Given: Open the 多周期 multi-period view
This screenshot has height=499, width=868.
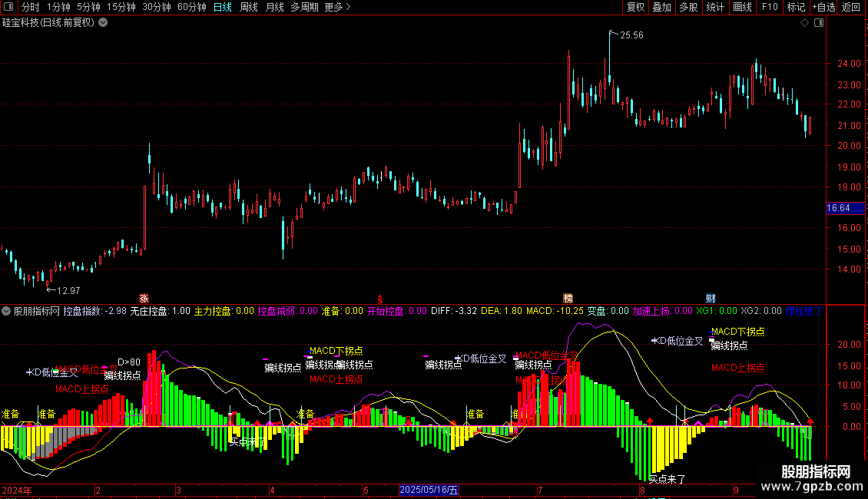Looking at the screenshot, I should tap(304, 7).
